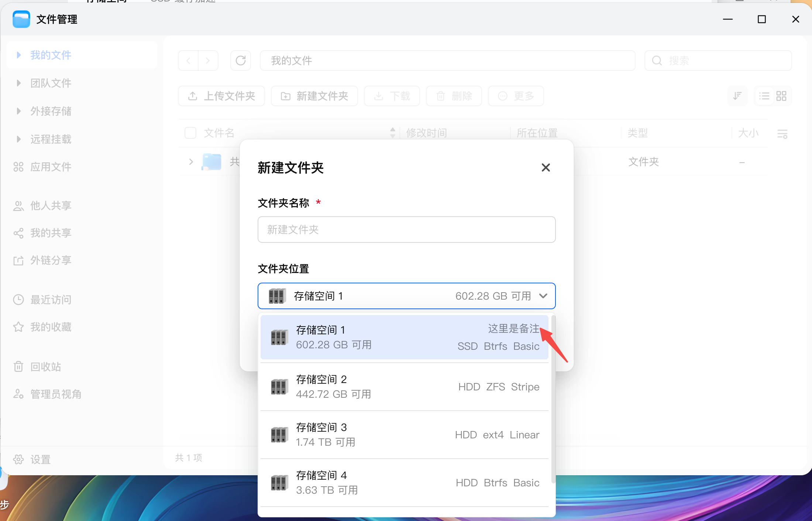Screen dimensions: 812x521
Task: Close the 文件管理 window
Action: 796,19
